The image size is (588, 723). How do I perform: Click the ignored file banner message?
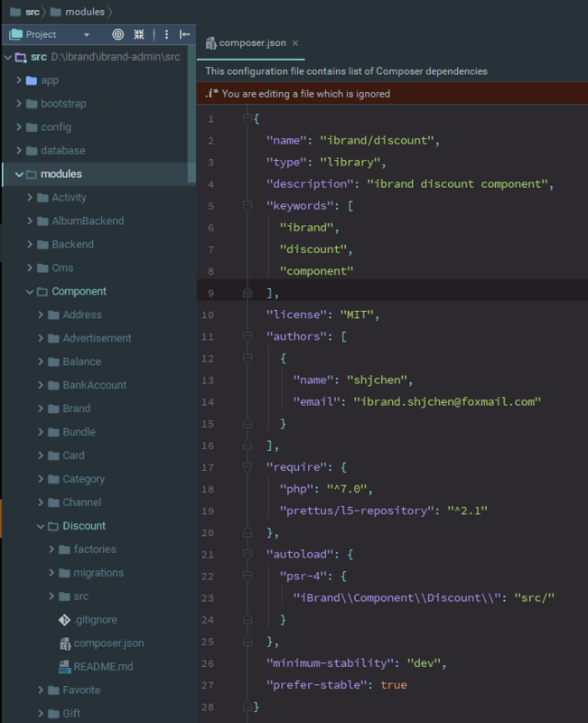[x=305, y=94]
